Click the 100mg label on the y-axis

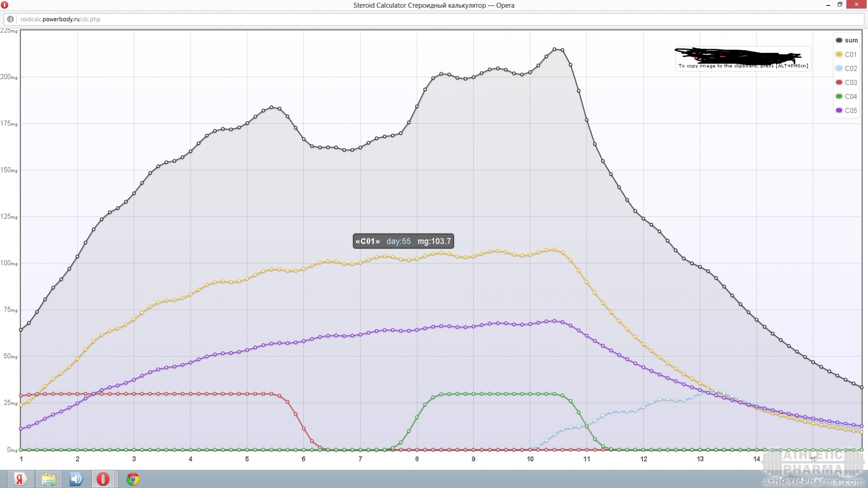(x=9, y=263)
